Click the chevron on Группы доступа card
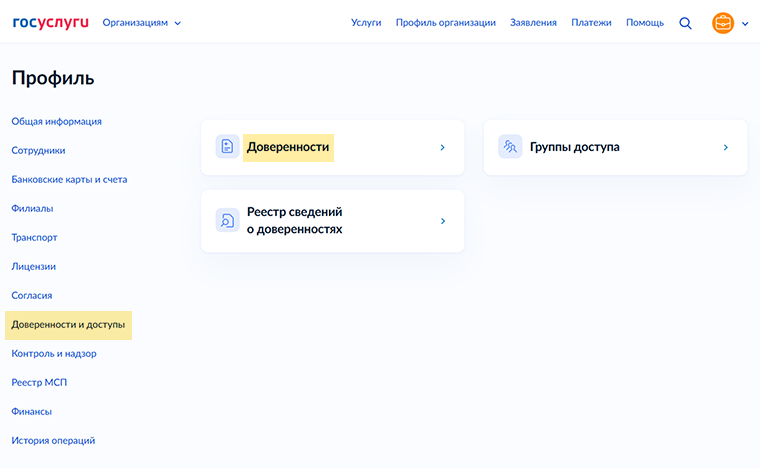760x468 pixels. coord(726,147)
